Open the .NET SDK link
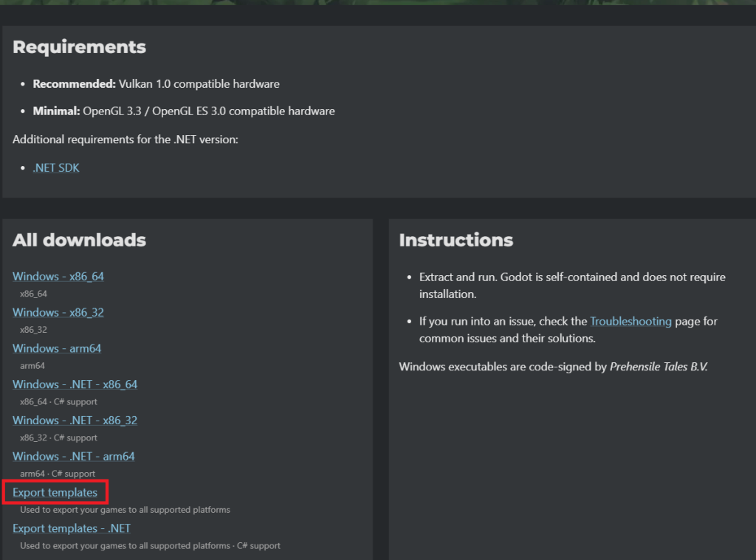 coord(56,167)
